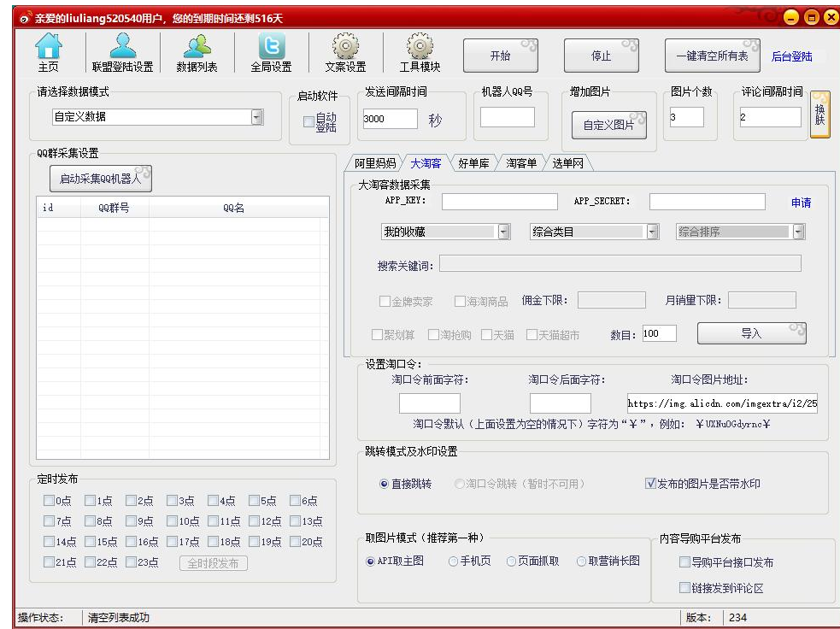Toggle the 海淘商品 checkbox

(x=460, y=302)
